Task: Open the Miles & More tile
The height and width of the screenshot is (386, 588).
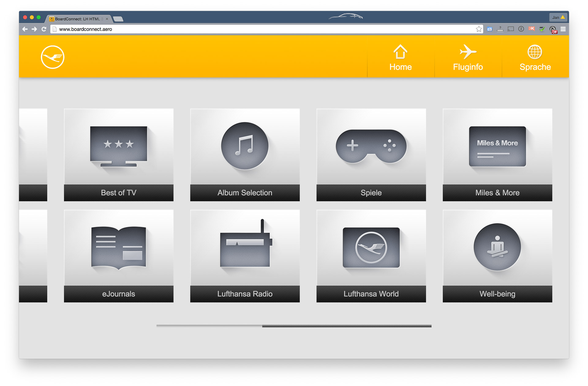Action: 497,155
